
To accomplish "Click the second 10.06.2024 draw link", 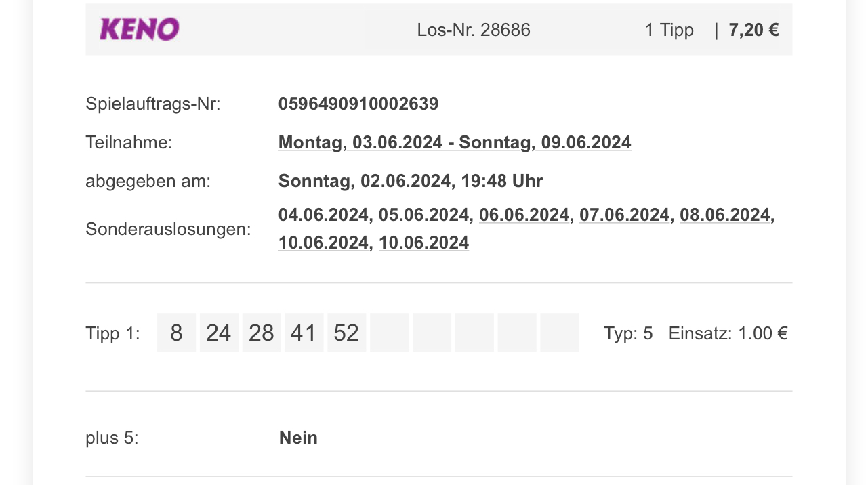I will click(x=423, y=242).
